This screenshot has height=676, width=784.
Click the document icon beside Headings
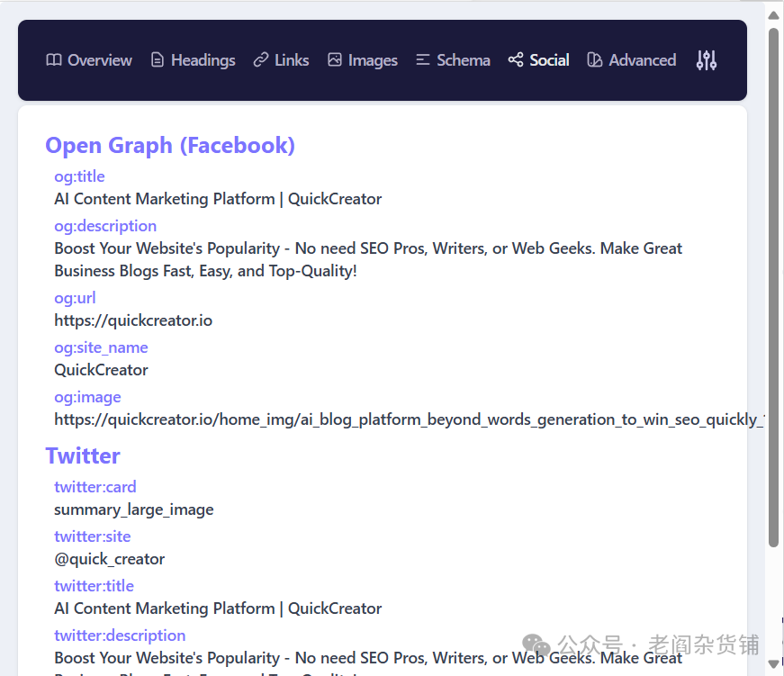click(x=158, y=60)
